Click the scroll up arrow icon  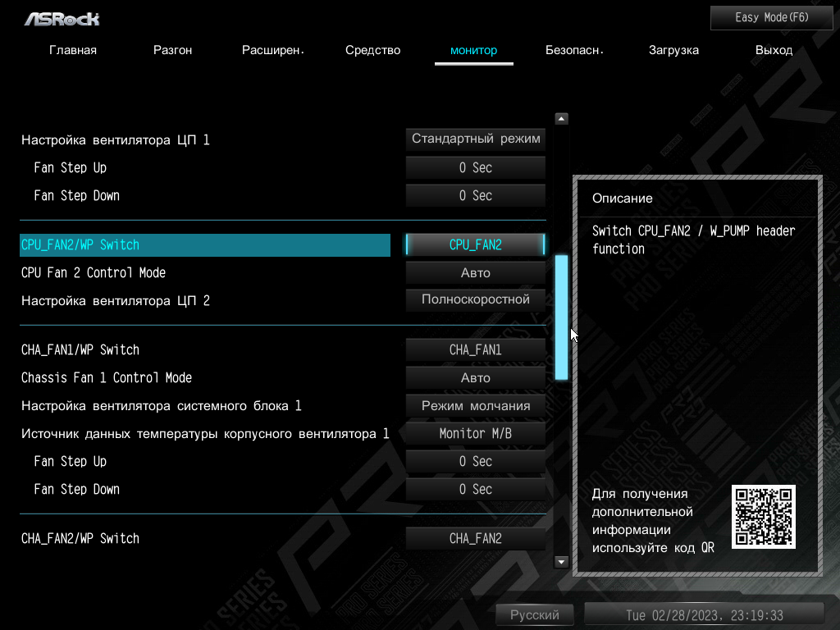(561, 118)
